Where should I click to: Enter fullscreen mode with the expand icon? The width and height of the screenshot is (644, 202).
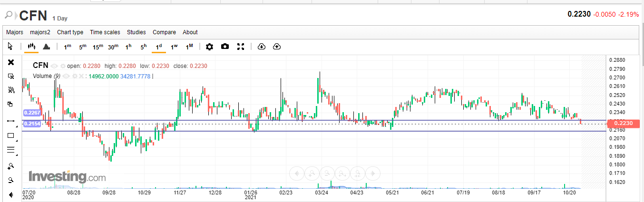point(241,47)
